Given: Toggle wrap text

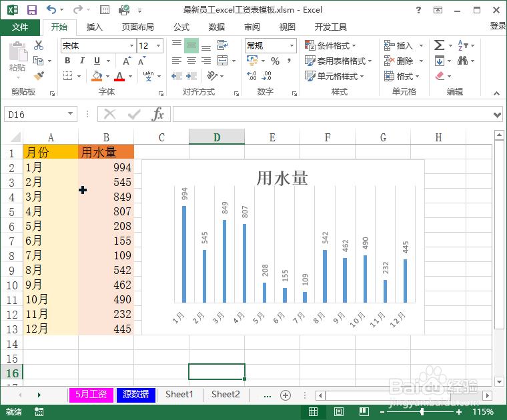Looking at the screenshot, I should tap(222, 45).
